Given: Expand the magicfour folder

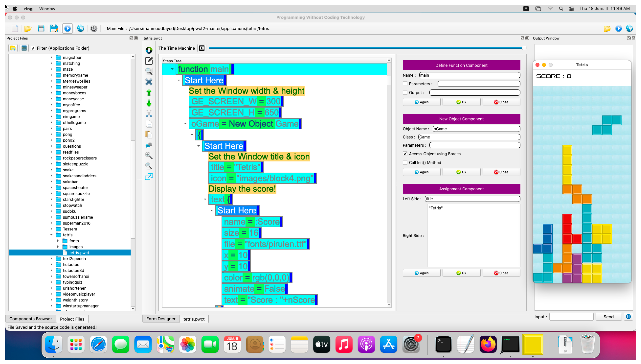Looking at the screenshot, I should pyautogui.click(x=52, y=57).
